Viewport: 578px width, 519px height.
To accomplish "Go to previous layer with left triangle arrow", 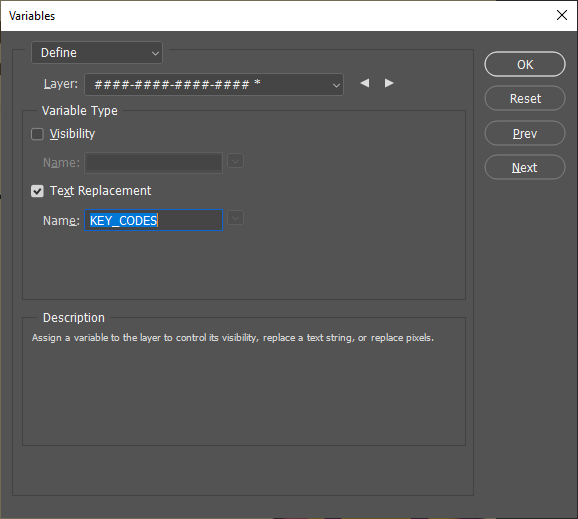I will [365, 83].
